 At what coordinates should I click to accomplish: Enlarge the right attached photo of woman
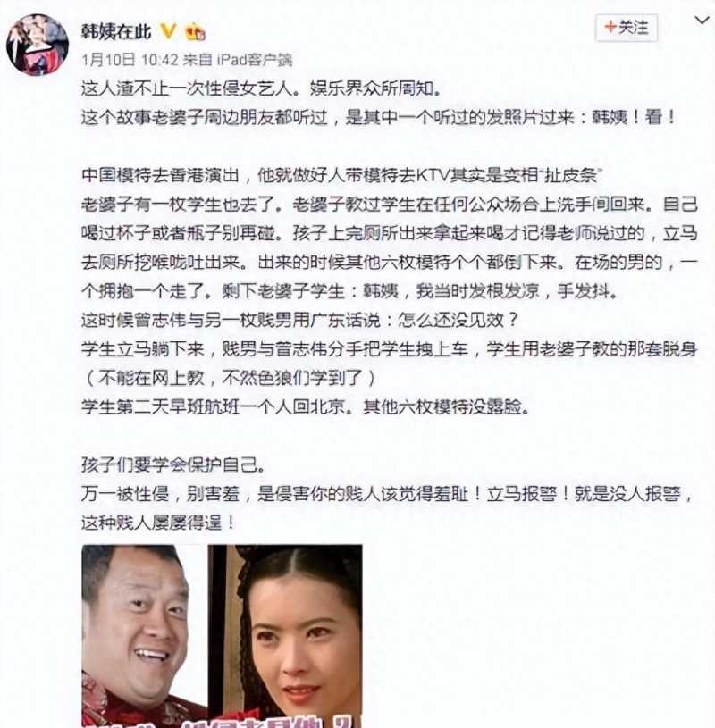[285, 636]
